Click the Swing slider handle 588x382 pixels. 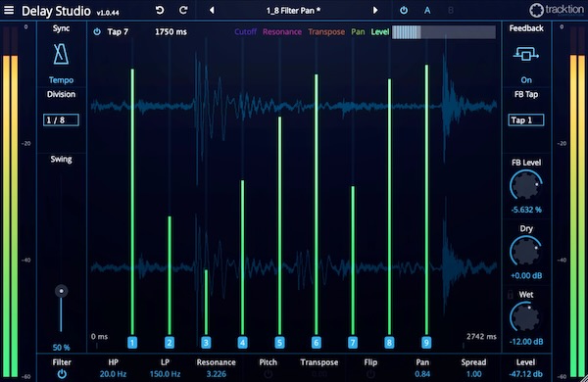[x=61, y=291]
